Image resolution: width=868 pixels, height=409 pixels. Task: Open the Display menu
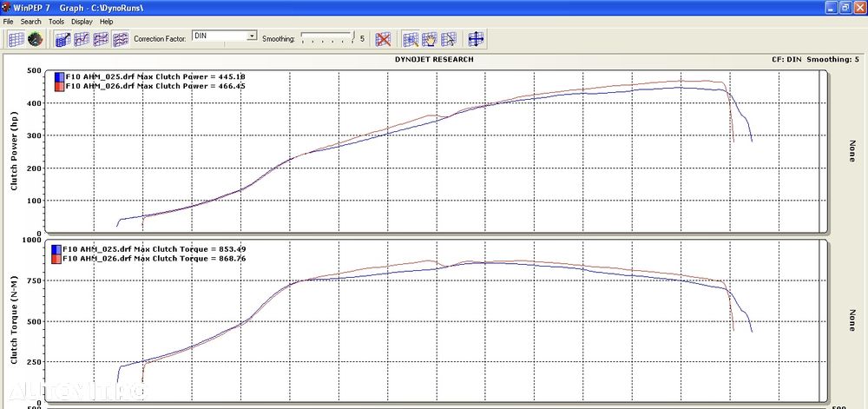82,22
